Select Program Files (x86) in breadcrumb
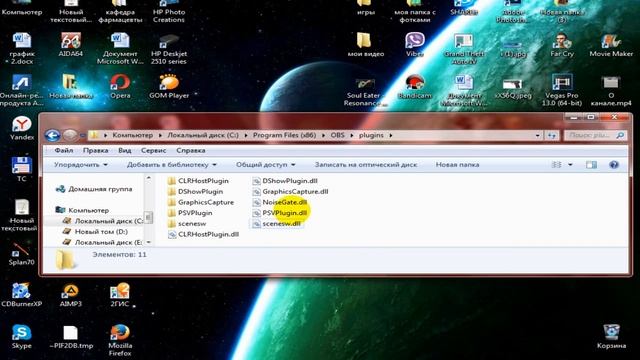The height and width of the screenshot is (360, 640). 284,135
